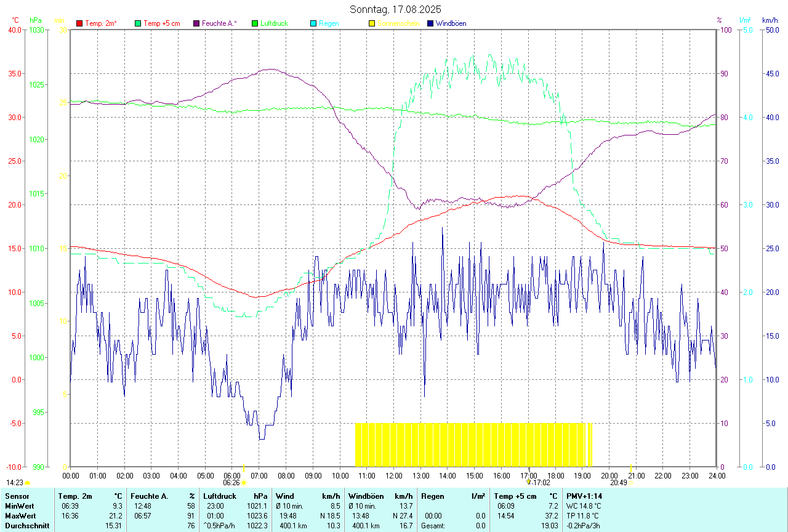Click the cyan Regen legend square
The image size is (788, 532).
313,23
